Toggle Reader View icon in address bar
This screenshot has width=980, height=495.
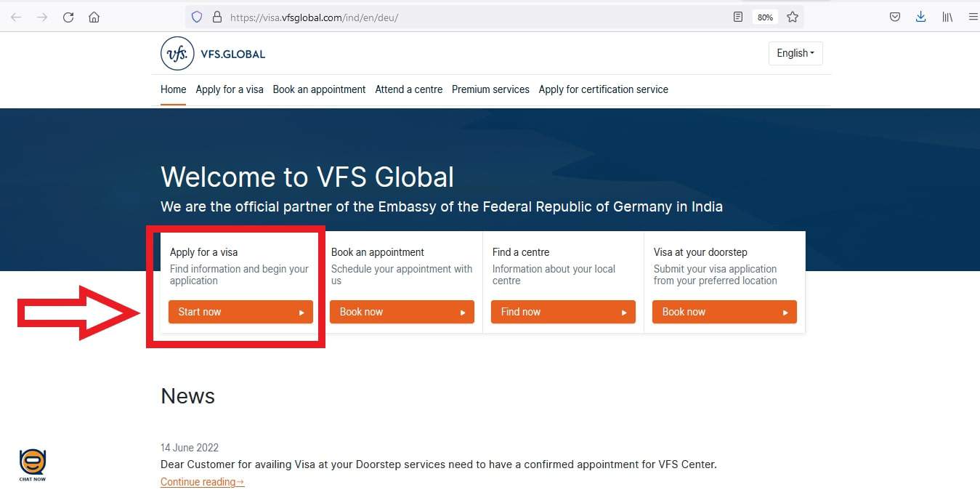coord(738,17)
